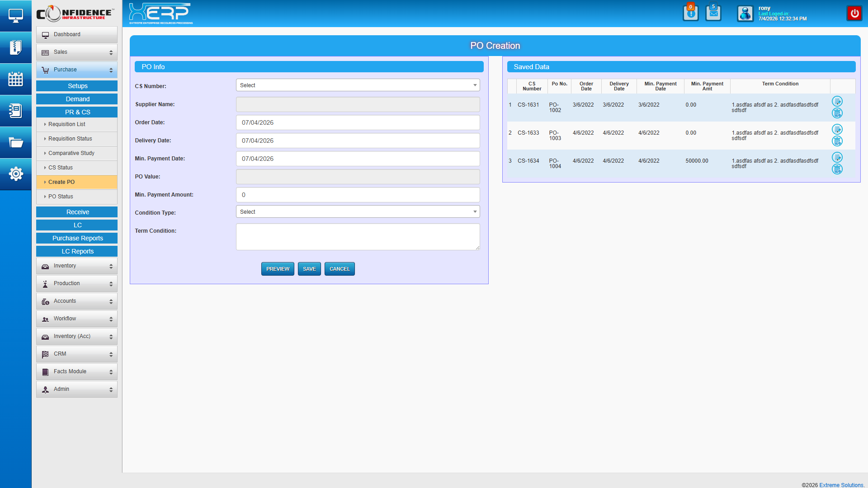Open the gear settings icon in the sidebar
Viewport: 868px width, 488px height.
coord(16,174)
